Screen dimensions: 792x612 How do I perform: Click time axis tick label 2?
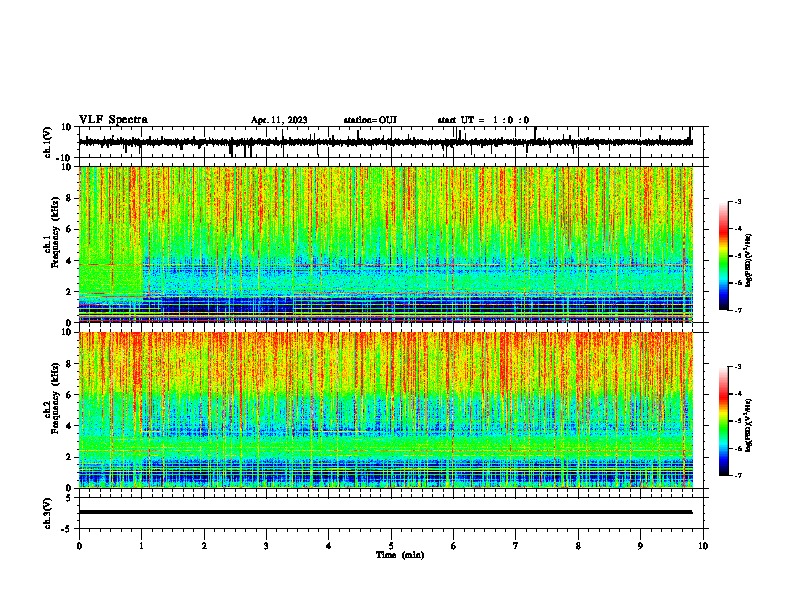point(204,546)
